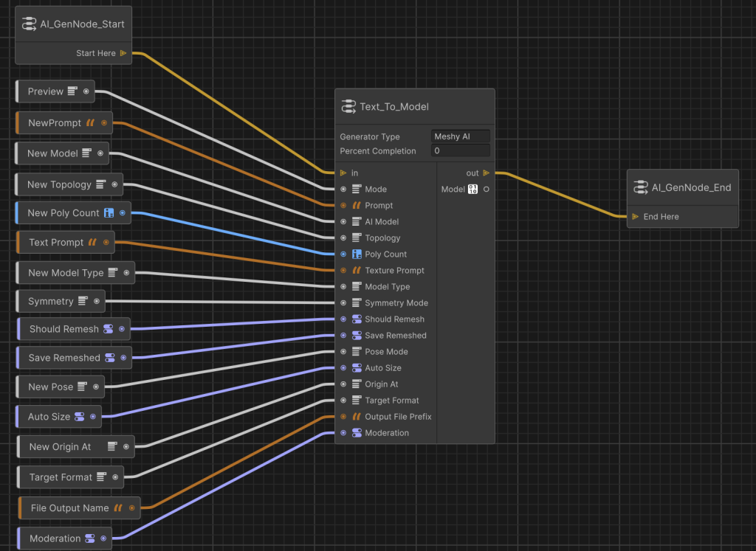Screen dimensions: 756x551
Task: Click the End Here execution input arrow
Action: tap(636, 217)
